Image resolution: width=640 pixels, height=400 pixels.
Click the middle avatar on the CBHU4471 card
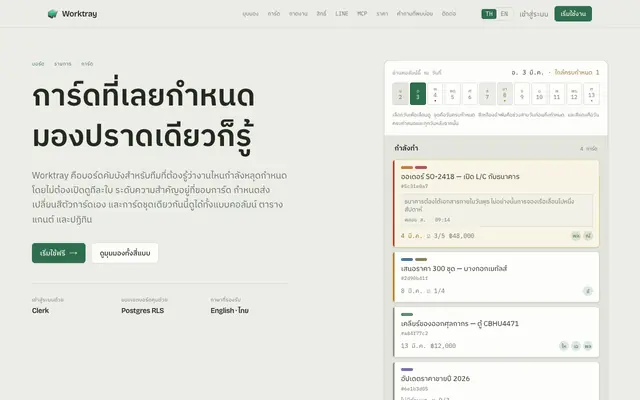click(576, 346)
